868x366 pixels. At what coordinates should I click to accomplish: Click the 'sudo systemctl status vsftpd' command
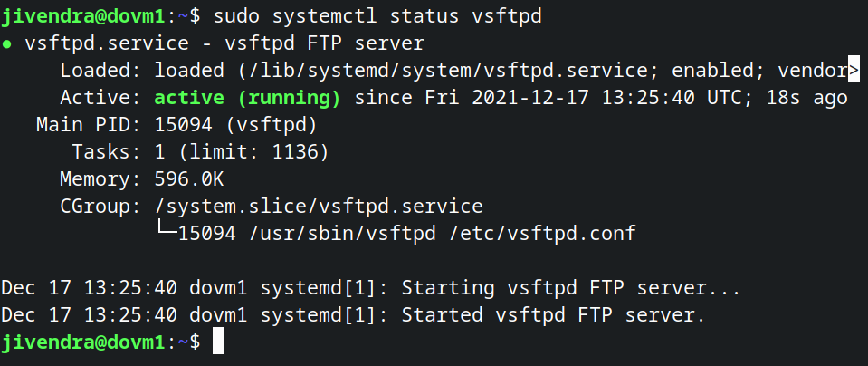383,15
